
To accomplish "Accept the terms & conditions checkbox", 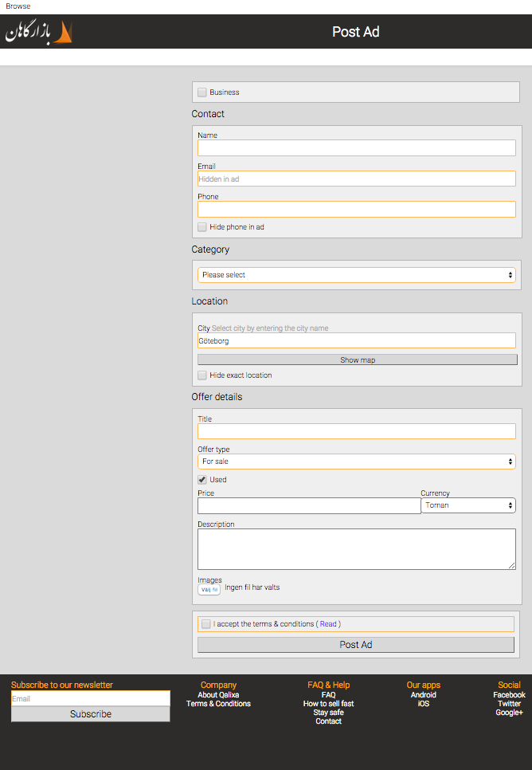I will pos(206,624).
